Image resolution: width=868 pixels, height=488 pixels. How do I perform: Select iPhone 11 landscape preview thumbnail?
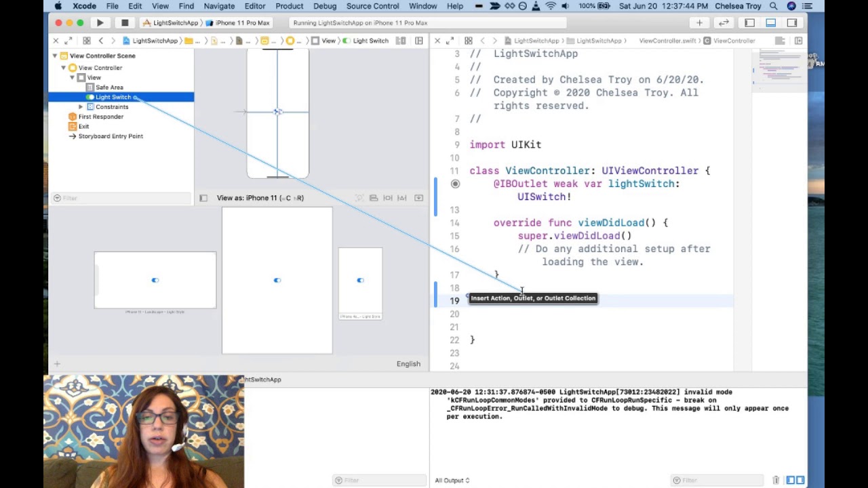click(155, 280)
